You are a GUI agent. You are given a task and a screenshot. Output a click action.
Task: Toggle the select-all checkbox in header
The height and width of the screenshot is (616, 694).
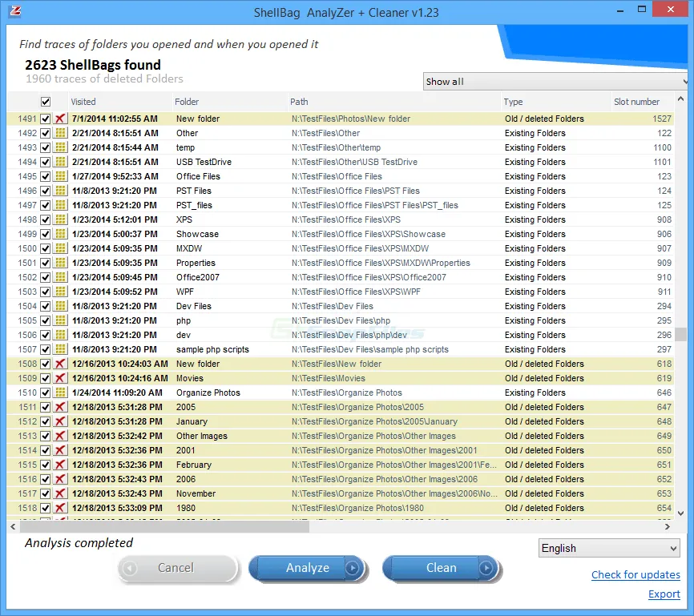pos(46,102)
